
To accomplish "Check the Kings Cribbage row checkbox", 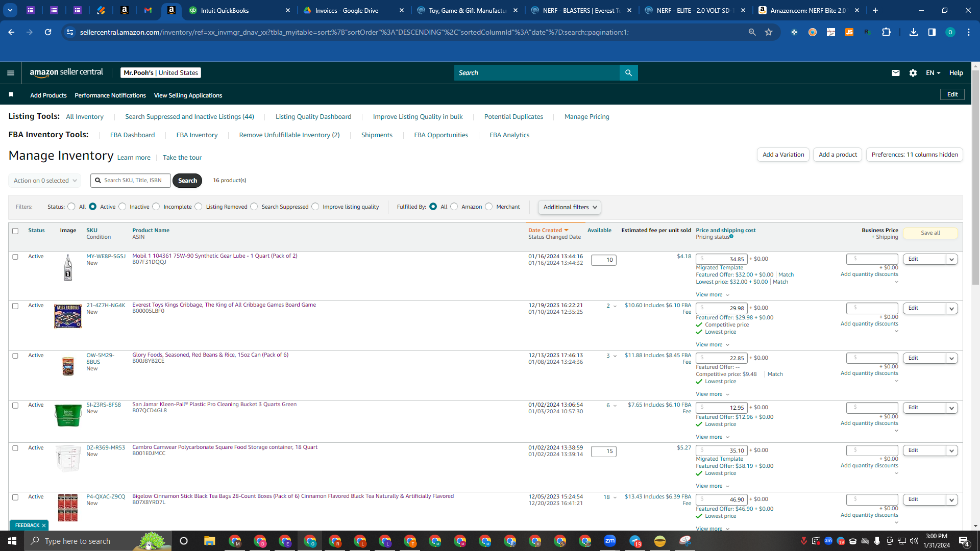I will click(15, 306).
